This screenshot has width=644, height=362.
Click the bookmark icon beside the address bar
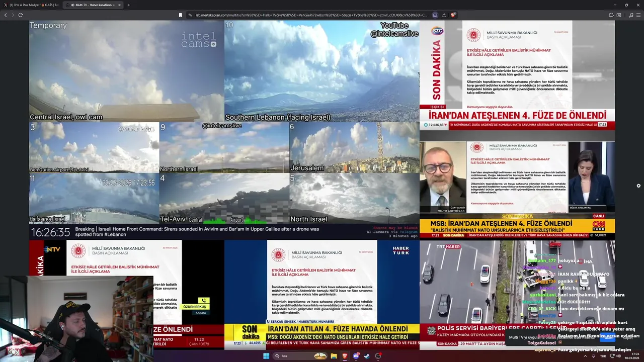(180, 15)
